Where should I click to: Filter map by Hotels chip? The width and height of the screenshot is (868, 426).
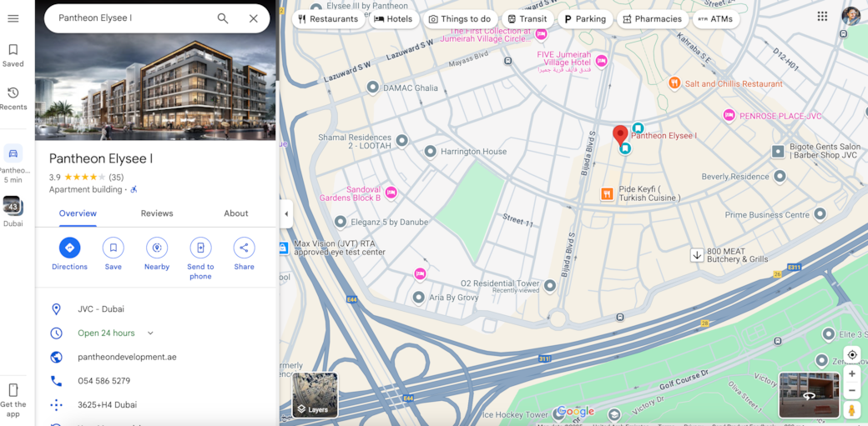[x=394, y=19]
